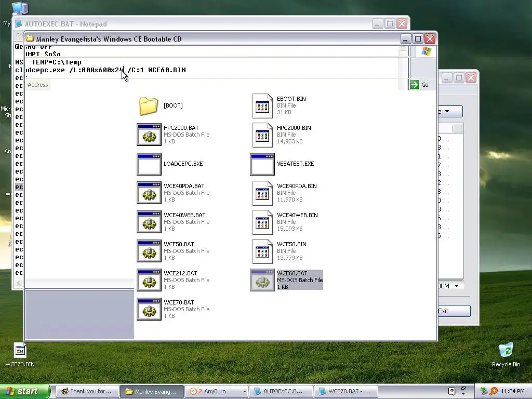Select the WCE40PDA.BIN file icon
This screenshot has width=532, height=399.
tap(262, 193)
